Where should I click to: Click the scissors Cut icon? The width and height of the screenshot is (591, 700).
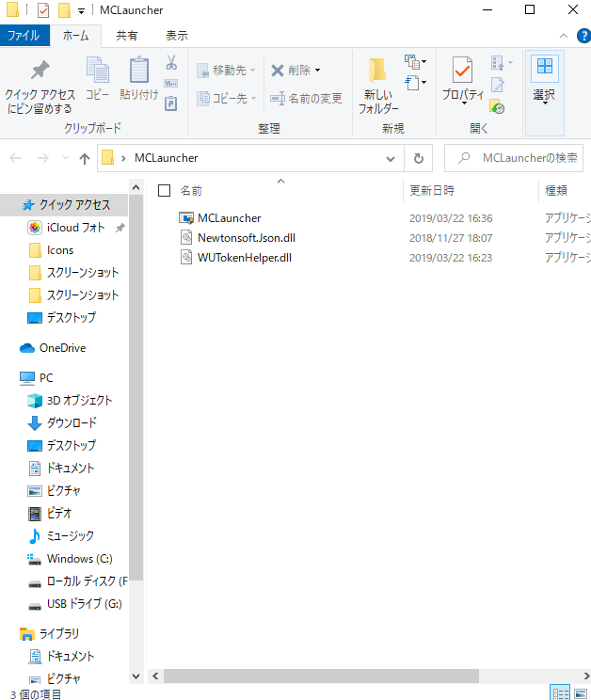point(171,62)
